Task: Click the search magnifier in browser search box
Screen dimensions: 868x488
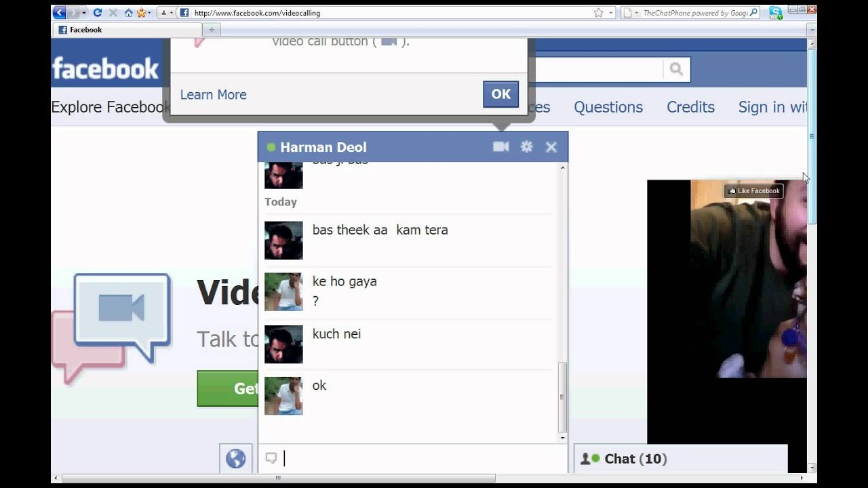Action: [754, 12]
